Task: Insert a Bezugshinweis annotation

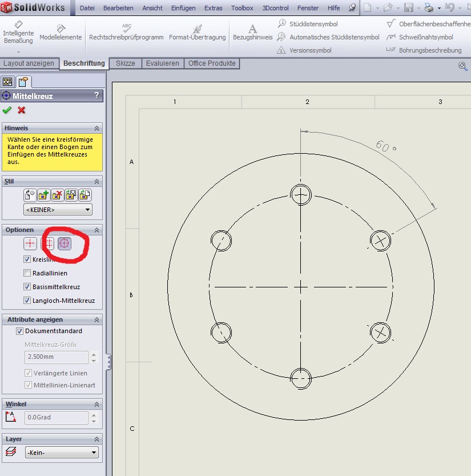Action: point(252,33)
